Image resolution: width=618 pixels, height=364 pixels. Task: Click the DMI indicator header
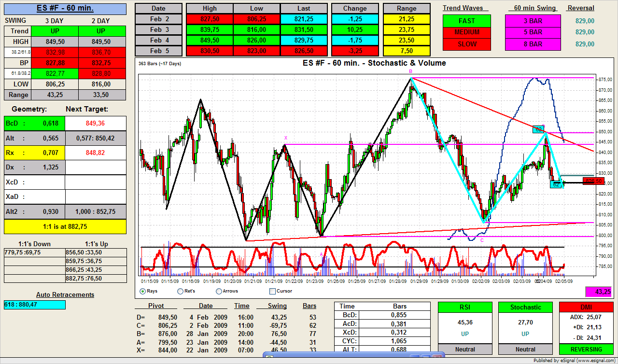[x=586, y=307]
